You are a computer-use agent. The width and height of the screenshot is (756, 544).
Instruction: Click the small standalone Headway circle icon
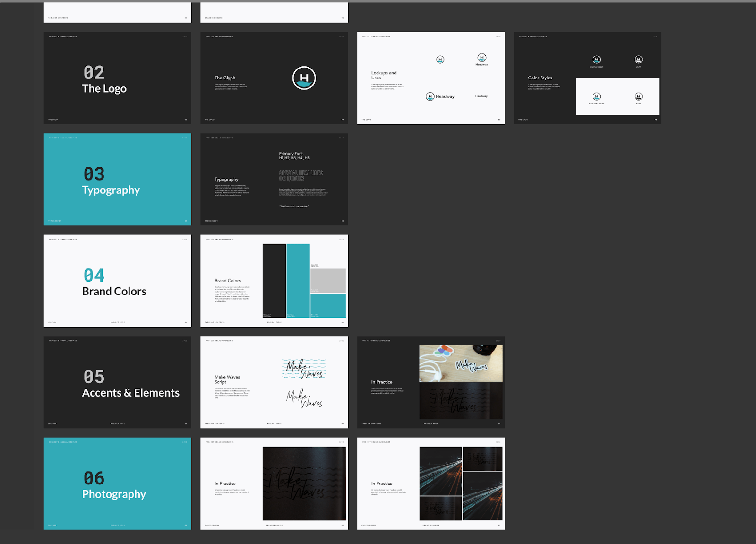pyautogui.click(x=439, y=60)
